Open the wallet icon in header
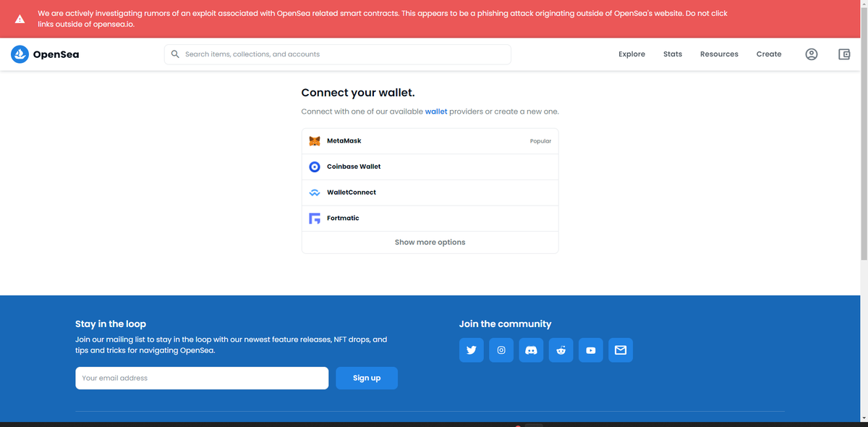This screenshot has width=868, height=427. tap(844, 54)
